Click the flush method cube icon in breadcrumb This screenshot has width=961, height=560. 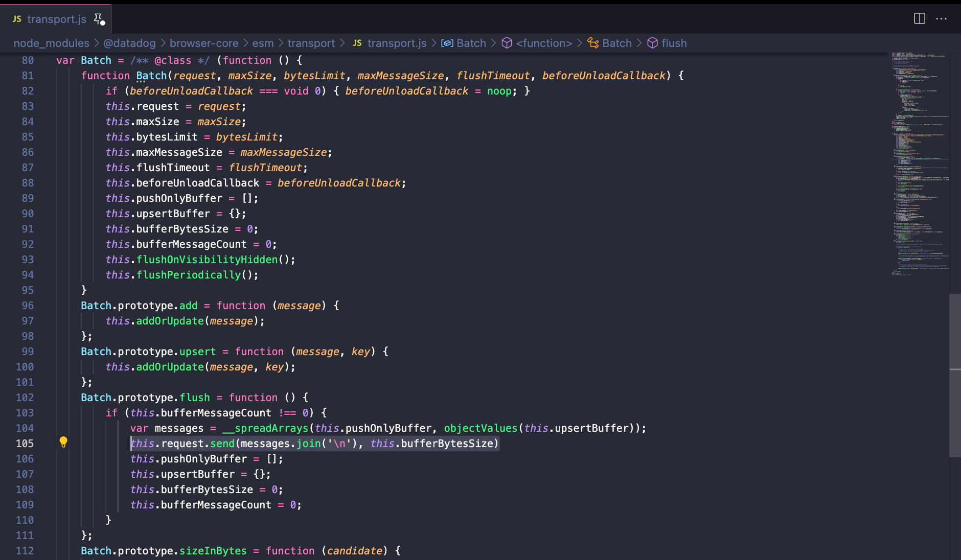click(x=652, y=43)
